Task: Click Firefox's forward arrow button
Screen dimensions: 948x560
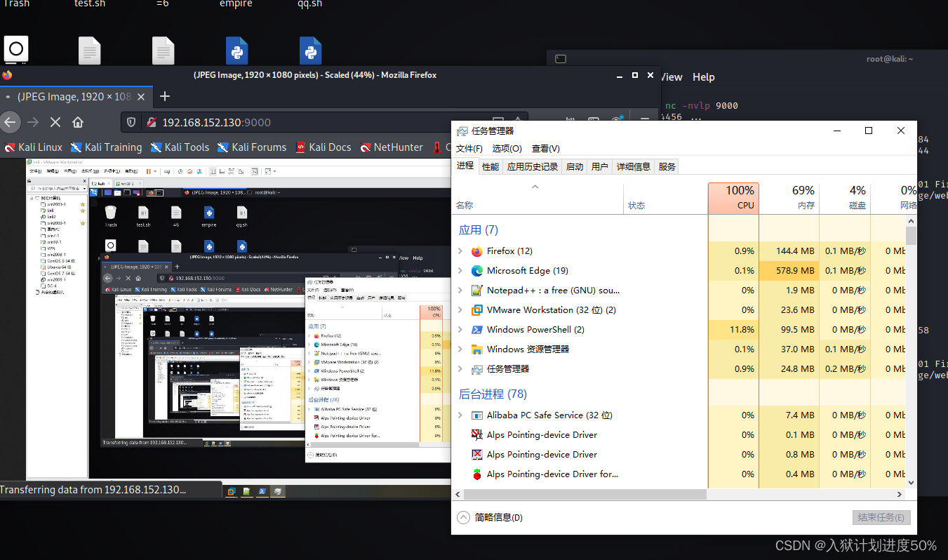Action: pos(32,122)
